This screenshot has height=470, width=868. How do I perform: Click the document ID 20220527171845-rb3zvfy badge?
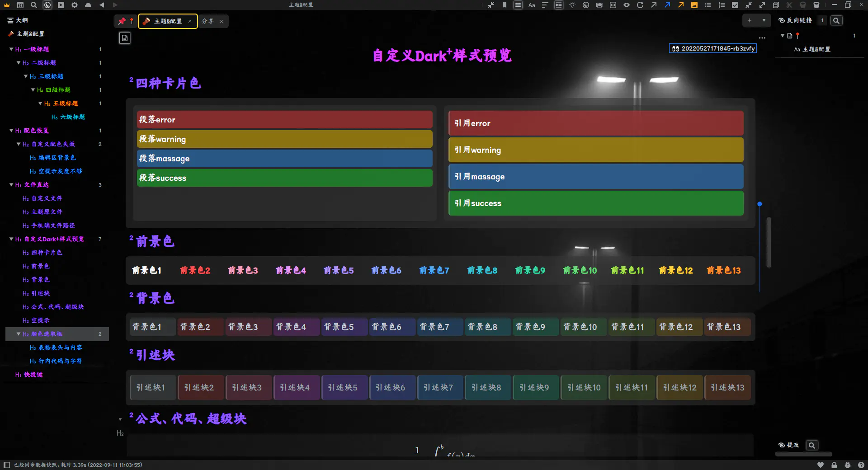tap(713, 48)
